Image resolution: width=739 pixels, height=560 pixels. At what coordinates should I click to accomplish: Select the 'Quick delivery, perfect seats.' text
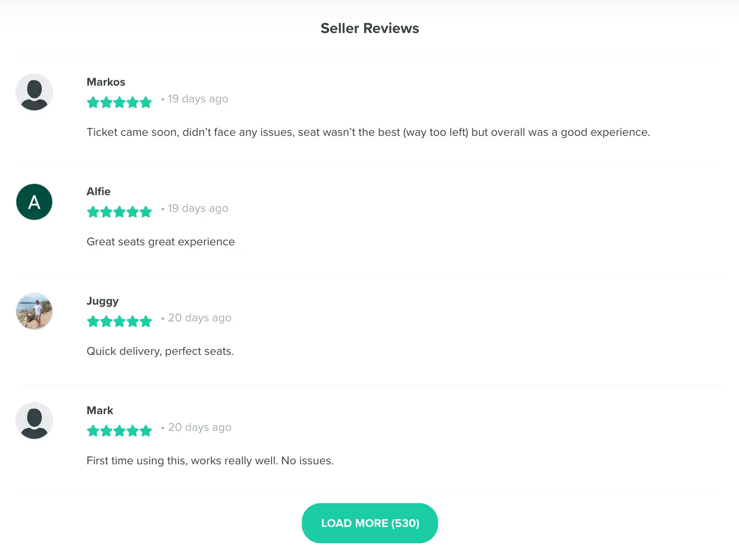(160, 351)
